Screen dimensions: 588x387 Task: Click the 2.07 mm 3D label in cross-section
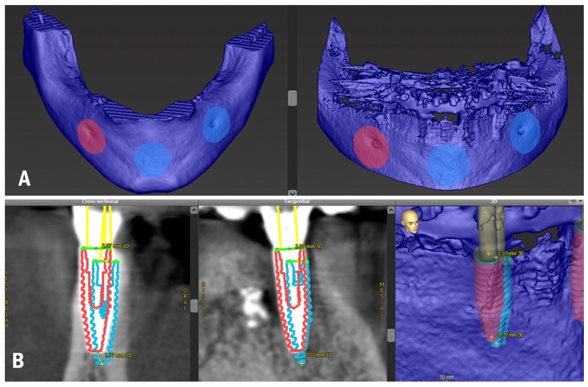point(115,246)
